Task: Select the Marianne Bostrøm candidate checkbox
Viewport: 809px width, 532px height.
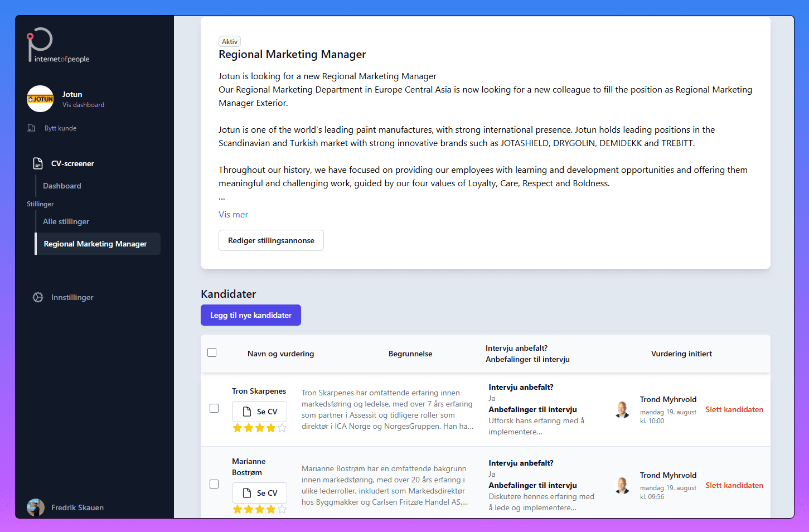Action: (214, 484)
